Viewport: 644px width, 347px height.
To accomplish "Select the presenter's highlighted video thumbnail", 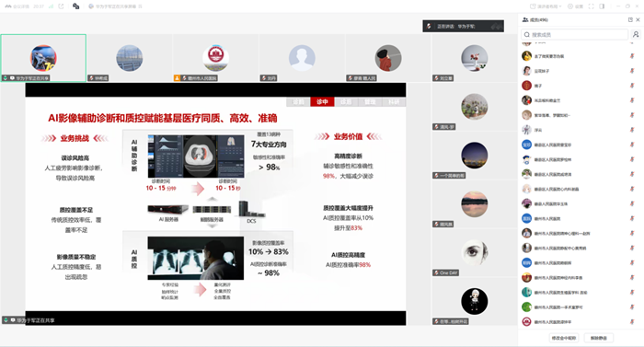I will click(43, 58).
